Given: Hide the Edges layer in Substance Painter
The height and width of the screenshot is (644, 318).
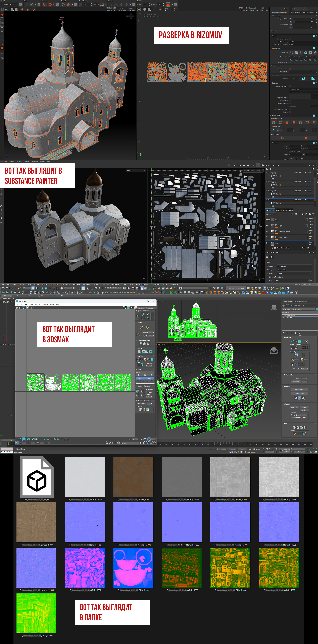Looking at the screenshot, I should (x=267, y=226).
